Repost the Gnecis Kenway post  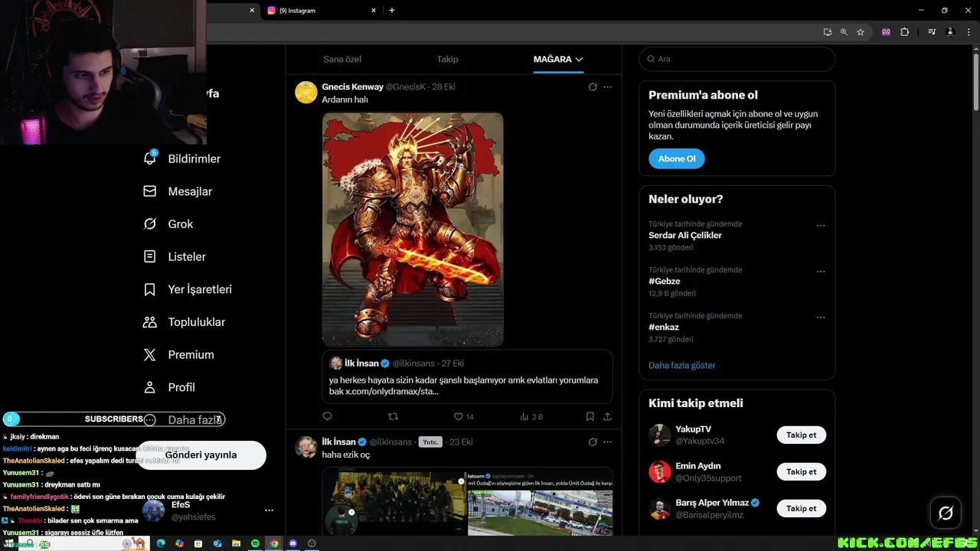(x=394, y=416)
